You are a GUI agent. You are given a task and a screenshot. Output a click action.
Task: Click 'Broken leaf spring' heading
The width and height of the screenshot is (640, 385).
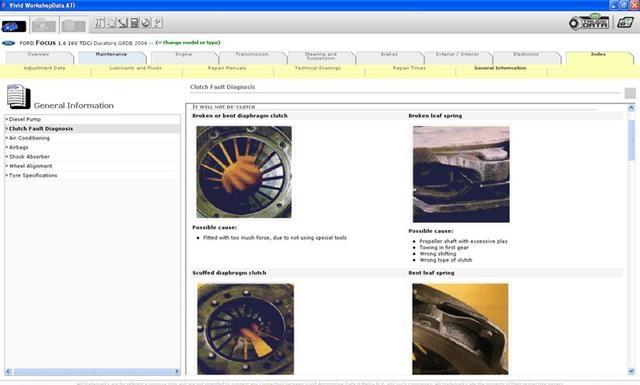coord(435,116)
